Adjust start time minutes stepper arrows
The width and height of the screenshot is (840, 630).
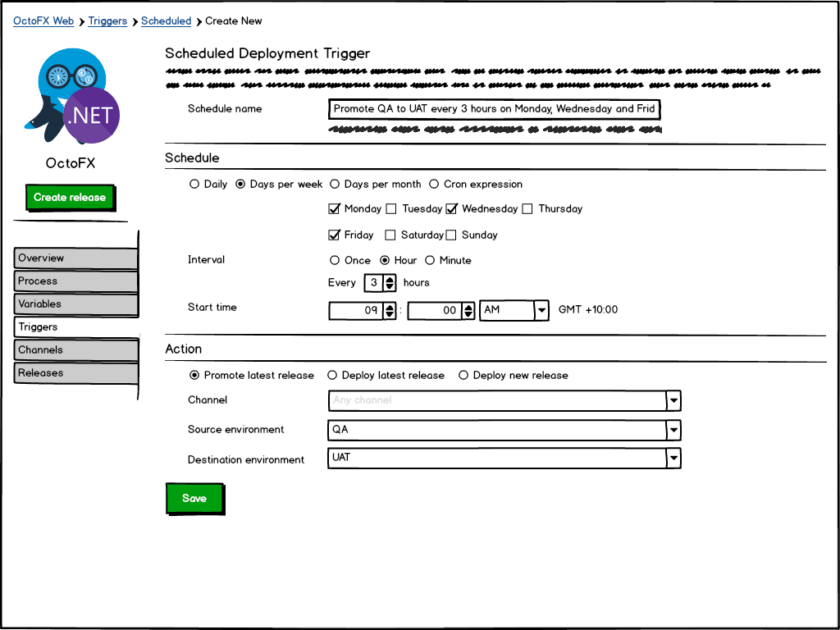[x=468, y=311]
